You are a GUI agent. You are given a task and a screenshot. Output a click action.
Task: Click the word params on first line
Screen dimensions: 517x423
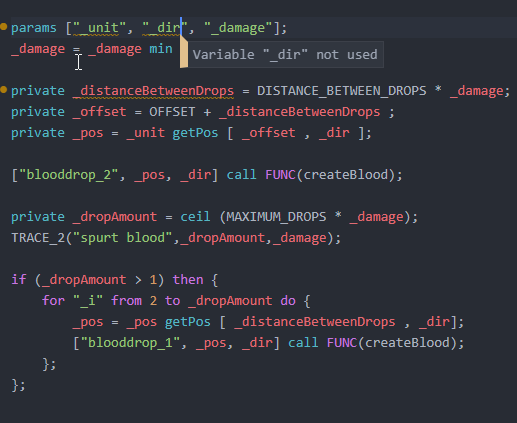point(34,28)
